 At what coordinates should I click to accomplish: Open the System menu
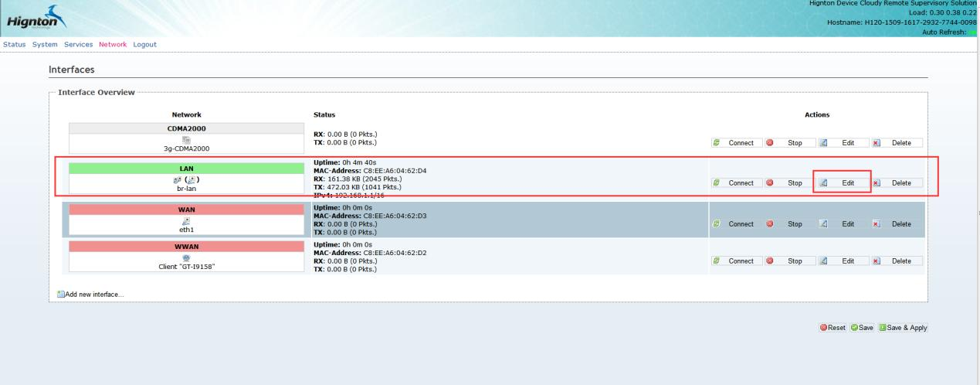pos(45,44)
